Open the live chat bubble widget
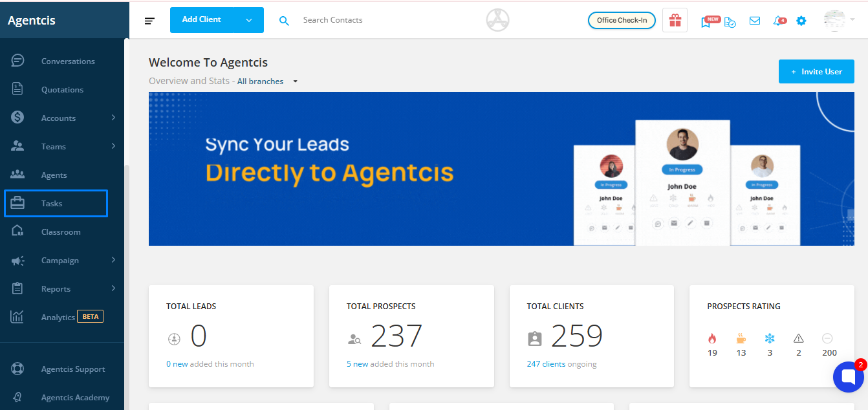 [x=848, y=377]
